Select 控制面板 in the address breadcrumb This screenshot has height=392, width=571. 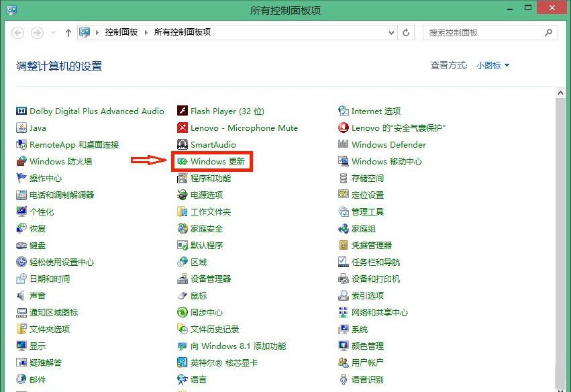[x=121, y=32]
